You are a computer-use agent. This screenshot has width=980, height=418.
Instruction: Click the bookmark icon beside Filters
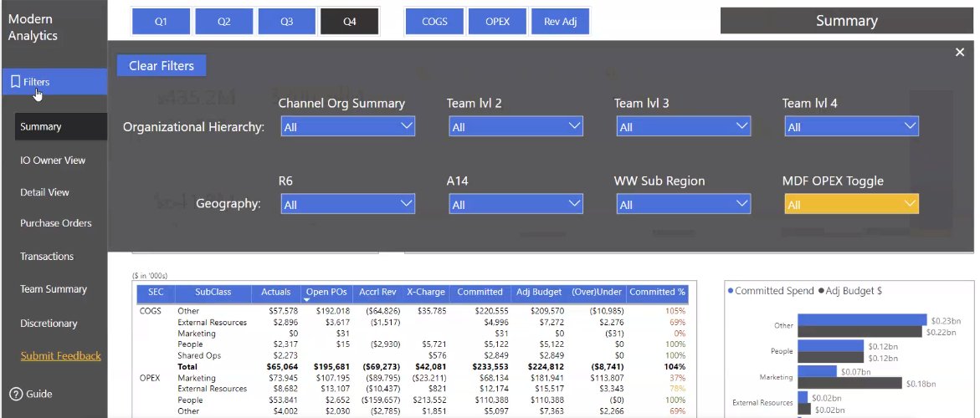click(16, 82)
